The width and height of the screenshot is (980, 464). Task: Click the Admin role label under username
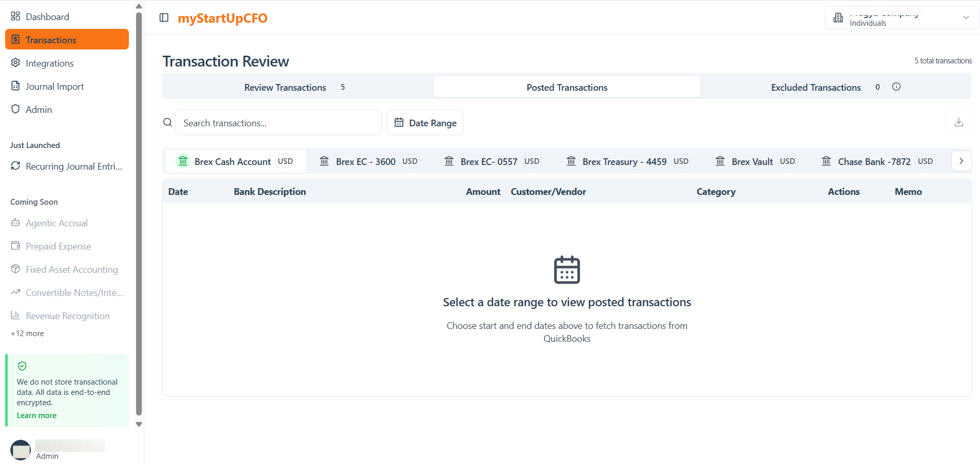[x=47, y=456]
